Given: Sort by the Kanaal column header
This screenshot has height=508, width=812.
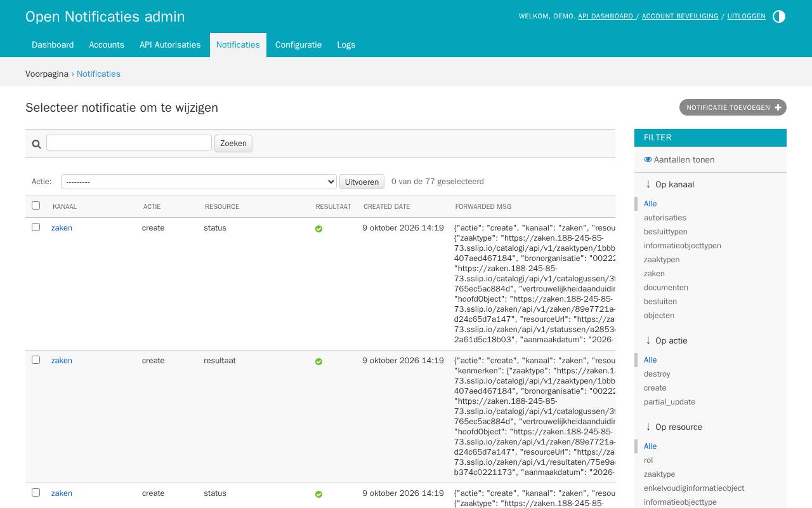Looking at the screenshot, I should click(x=65, y=206).
